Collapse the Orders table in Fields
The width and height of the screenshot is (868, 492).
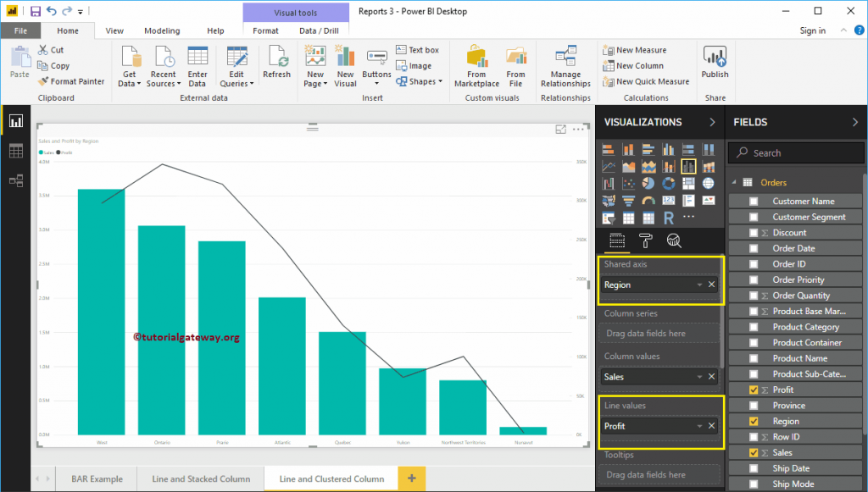pyautogui.click(x=734, y=182)
